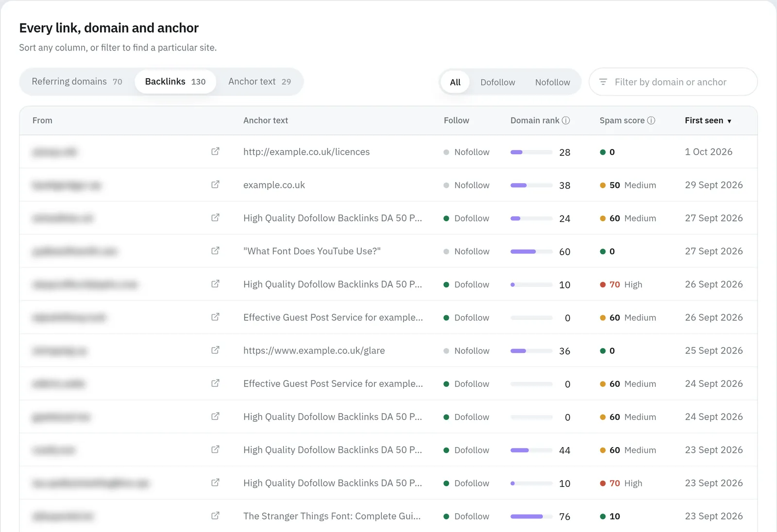Screen dimensions: 777x532
Task: Sort by Anchor text column header
Action: click(266, 120)
